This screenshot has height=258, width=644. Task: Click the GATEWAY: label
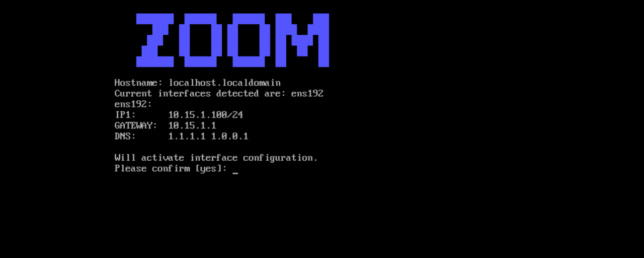(136, 125)
